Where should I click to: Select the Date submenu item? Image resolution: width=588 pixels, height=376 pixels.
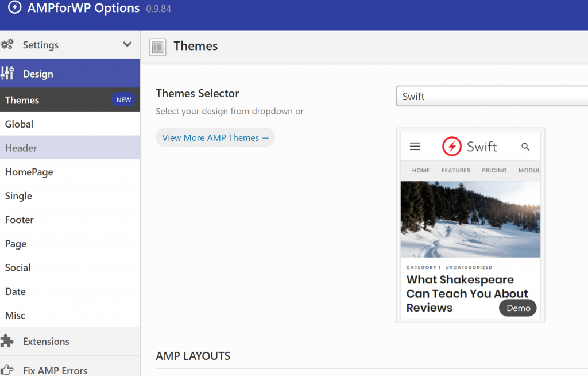pyautogui.click(x=70, y=291)
